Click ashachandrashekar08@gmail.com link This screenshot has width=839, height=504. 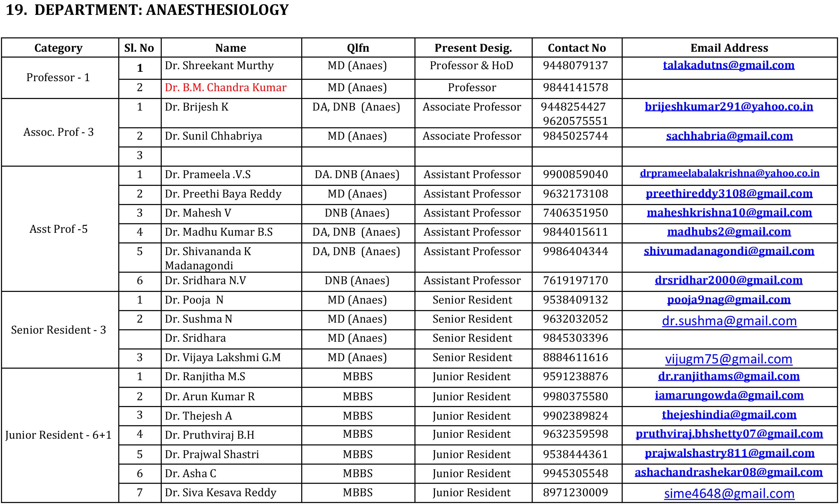point(729,472)
